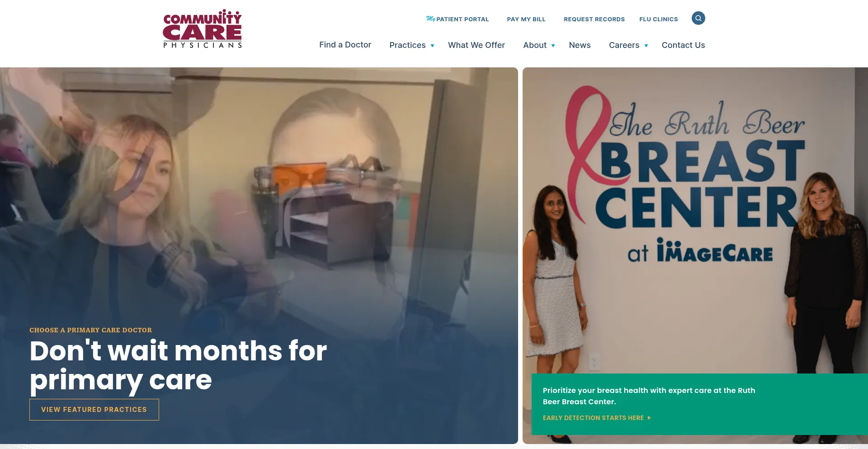Follow the Early Detection Starts Here link
Viewport: 868px width, 449px height.
593,418
